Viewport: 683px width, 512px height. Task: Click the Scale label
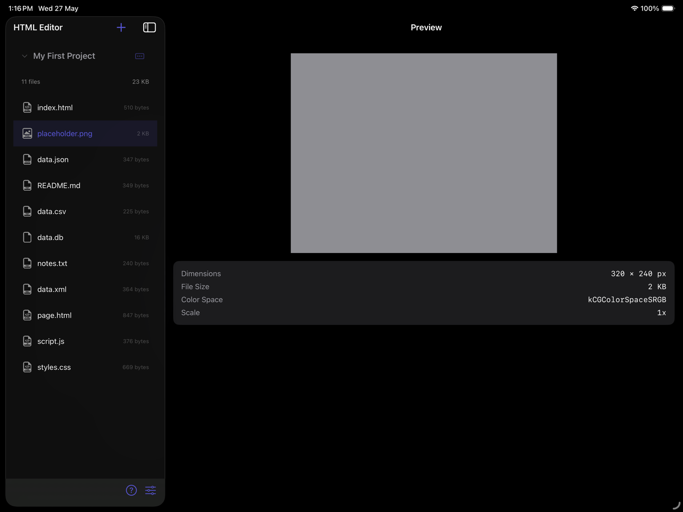point(190,312)
